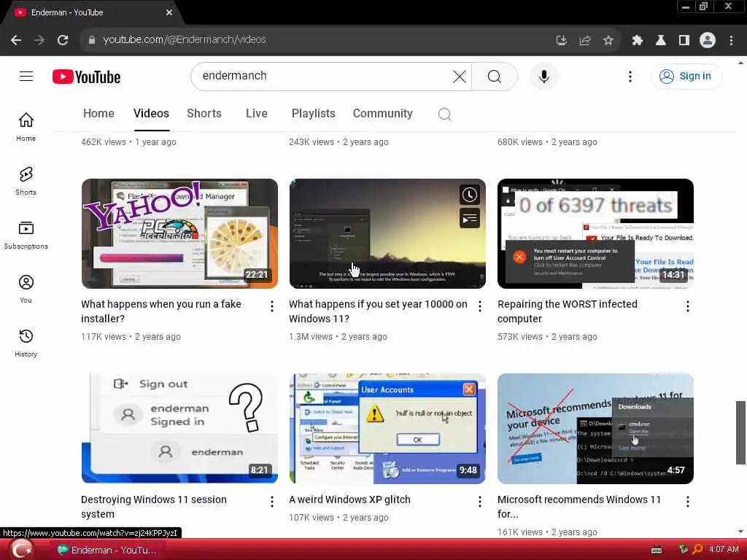Toggle the browser side panel icon
This screenshot has width=747, height=560.
click(x=684, y=41)
